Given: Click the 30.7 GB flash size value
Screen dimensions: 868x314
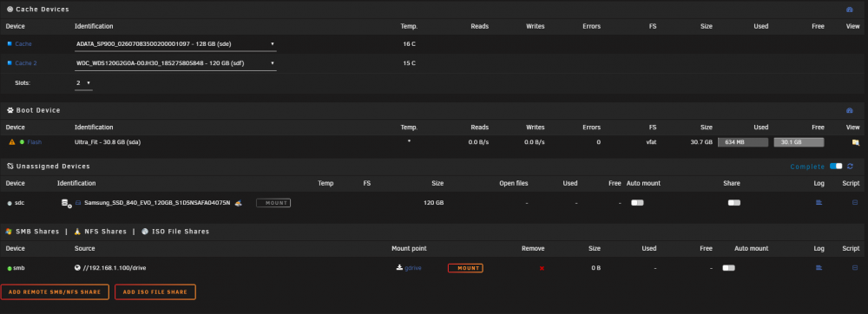Looking at the screenshot, I should tap(701, 142).
